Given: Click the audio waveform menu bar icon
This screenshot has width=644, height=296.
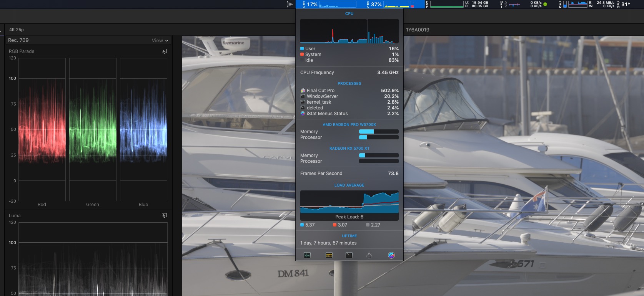Looking at the screenshot, I should point(290,4).
